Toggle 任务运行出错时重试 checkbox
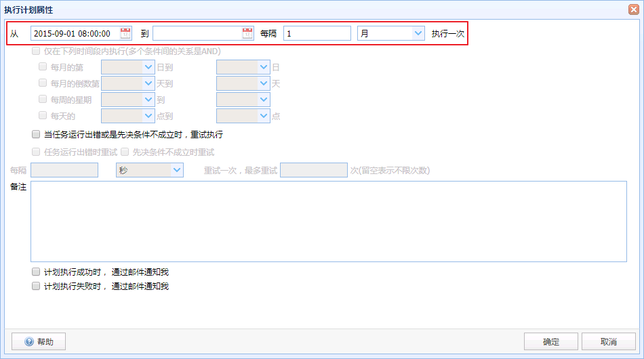Screen dimensions: 644x359 point(36,152)
